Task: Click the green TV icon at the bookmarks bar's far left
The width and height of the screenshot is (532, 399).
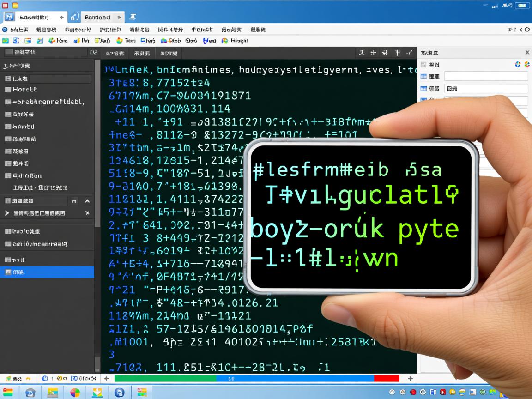Action: (6, 41)
